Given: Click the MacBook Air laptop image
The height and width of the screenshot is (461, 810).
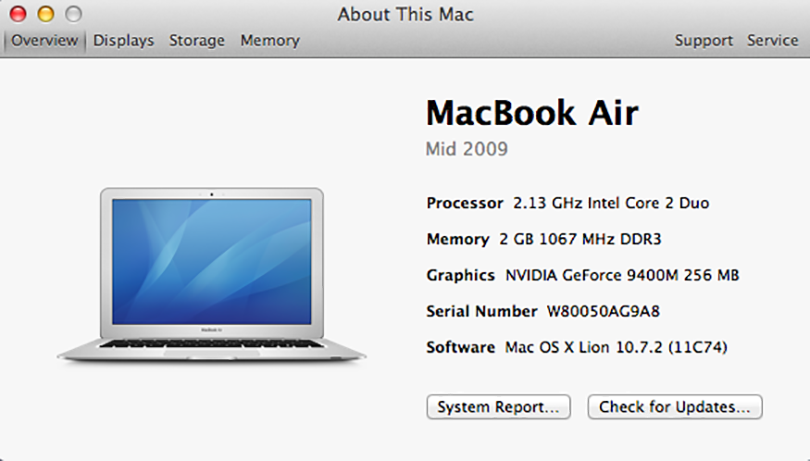Looking at the screenshot, I should click(212, 273).
